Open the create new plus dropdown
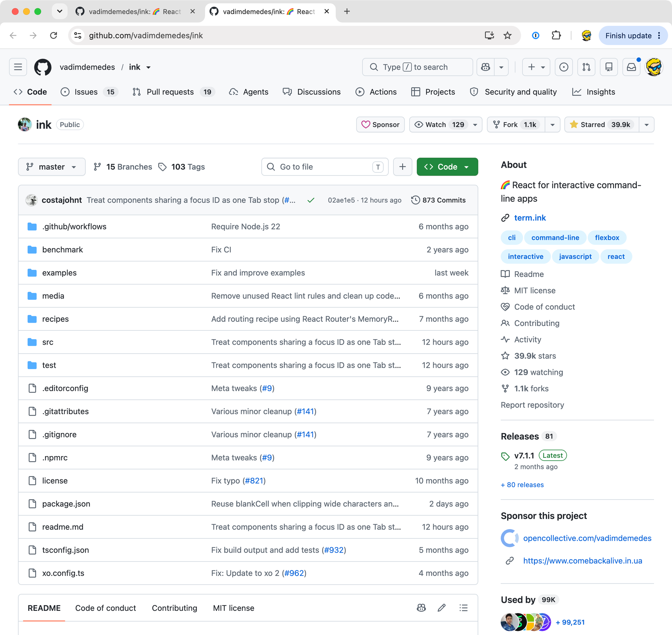Image resolution: width=672 pixels, height=635 pixels. 536,67
